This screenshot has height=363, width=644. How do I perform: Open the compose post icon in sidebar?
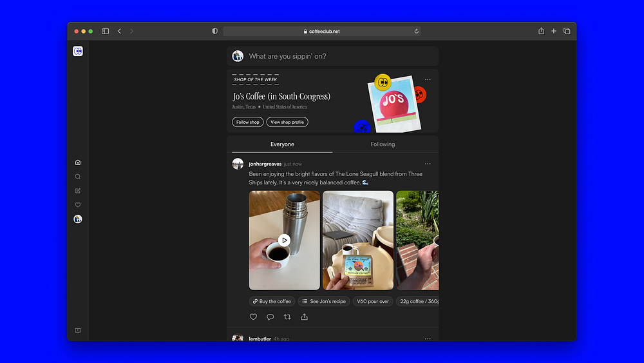pos(78,191)
